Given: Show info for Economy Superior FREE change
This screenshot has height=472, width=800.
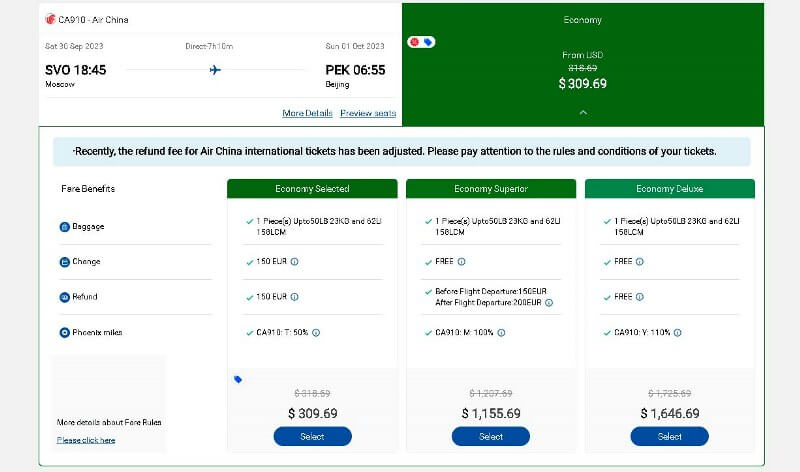Looking at the screenshot, I should click(461, 262).
